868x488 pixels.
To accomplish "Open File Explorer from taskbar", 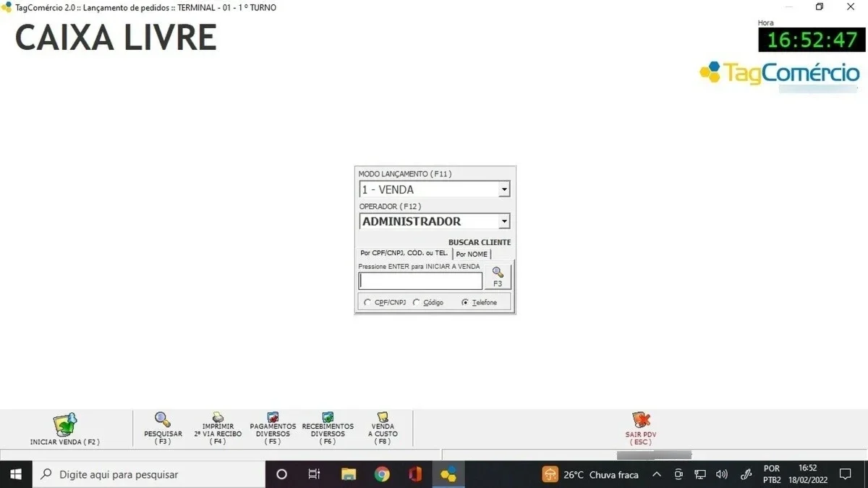I will [x=349, y=474].
